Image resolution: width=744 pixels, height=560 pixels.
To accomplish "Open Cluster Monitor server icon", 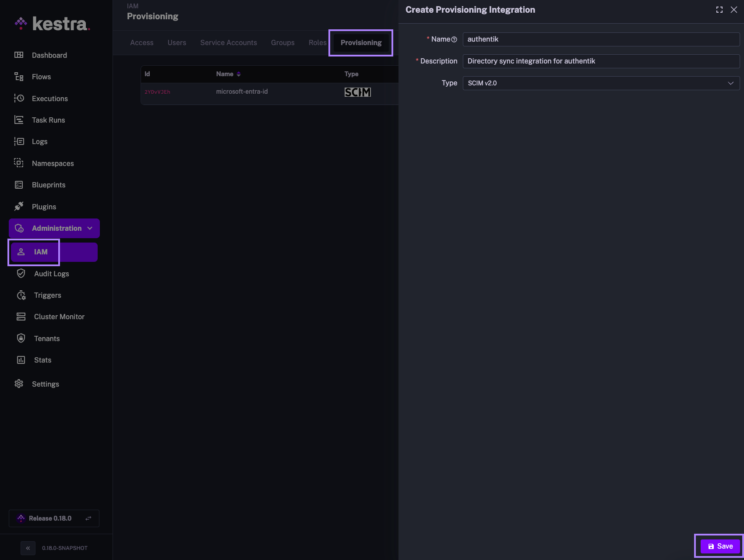I will [21, 317].
